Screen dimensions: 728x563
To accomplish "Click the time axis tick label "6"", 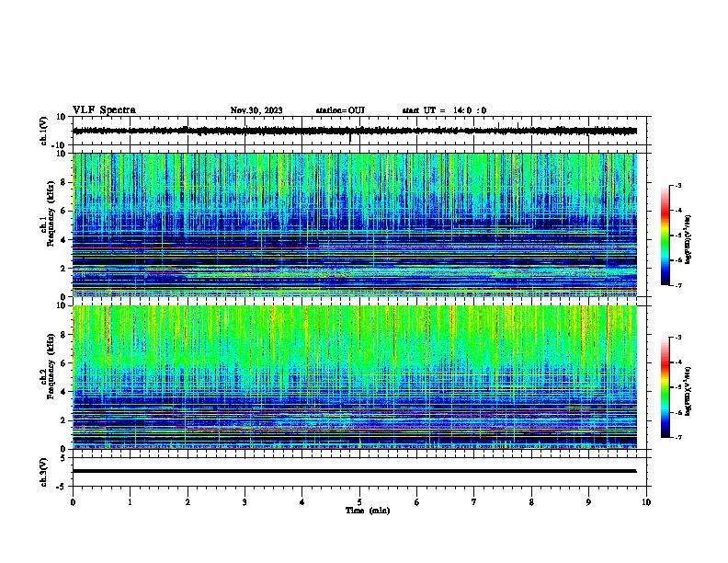I will click(416, 502).
